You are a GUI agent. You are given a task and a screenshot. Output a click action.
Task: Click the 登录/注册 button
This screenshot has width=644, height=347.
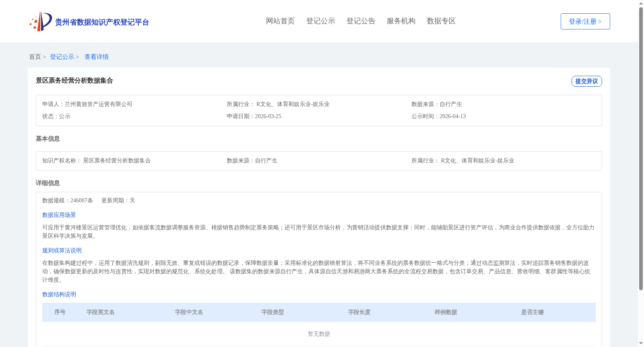coord(585,21)
